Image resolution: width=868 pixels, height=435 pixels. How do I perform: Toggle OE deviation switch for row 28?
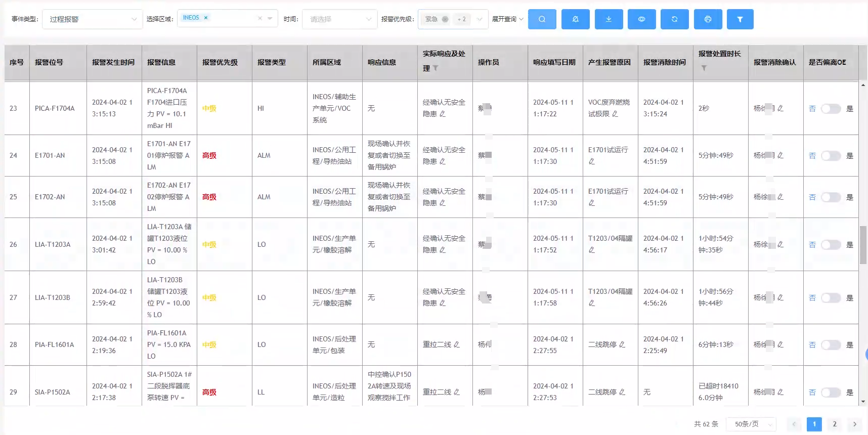click(x=831, y=345)
